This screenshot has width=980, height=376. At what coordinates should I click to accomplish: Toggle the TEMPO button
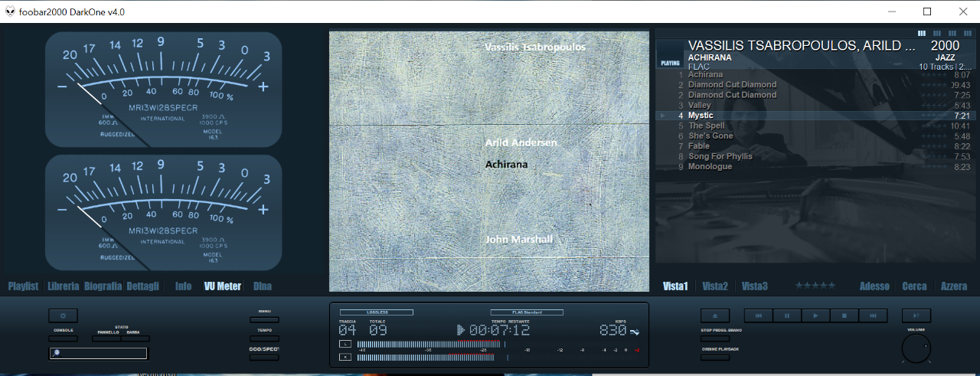[265, 338]
